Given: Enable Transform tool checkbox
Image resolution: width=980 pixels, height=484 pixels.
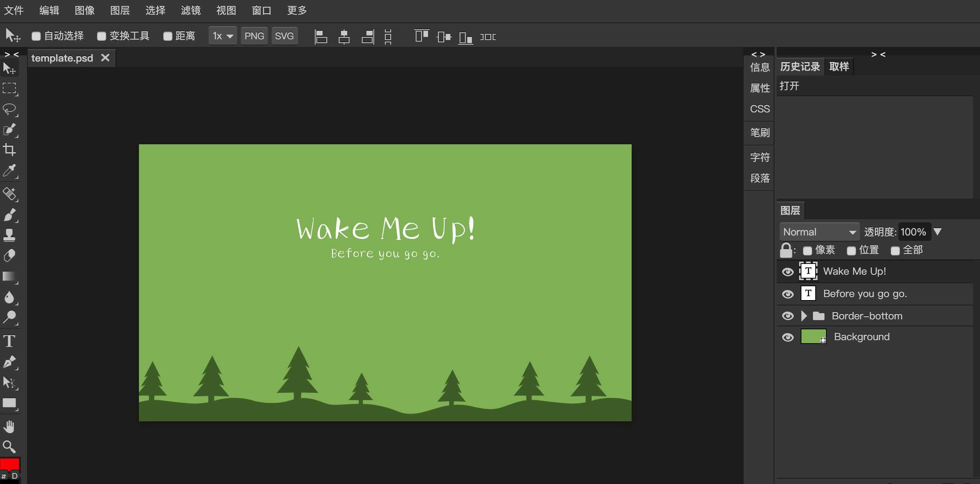Looking at the screenshot, I should click(x=102, y=36).
